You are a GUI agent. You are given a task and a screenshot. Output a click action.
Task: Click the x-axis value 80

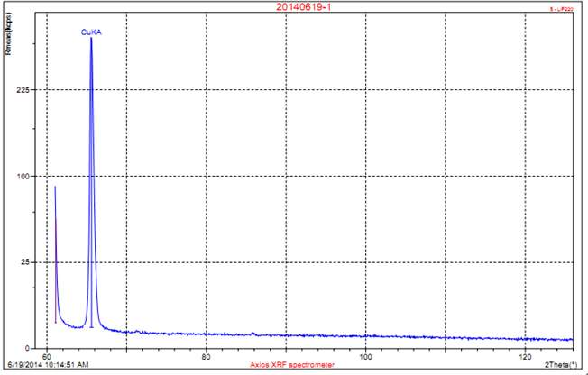(x=206, y=357)
